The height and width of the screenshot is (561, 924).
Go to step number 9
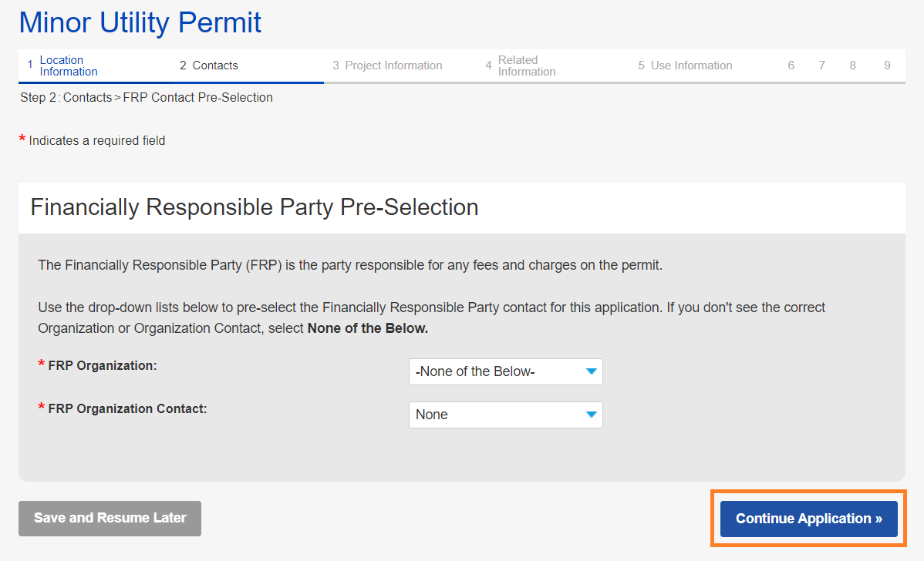click(888, 66)
